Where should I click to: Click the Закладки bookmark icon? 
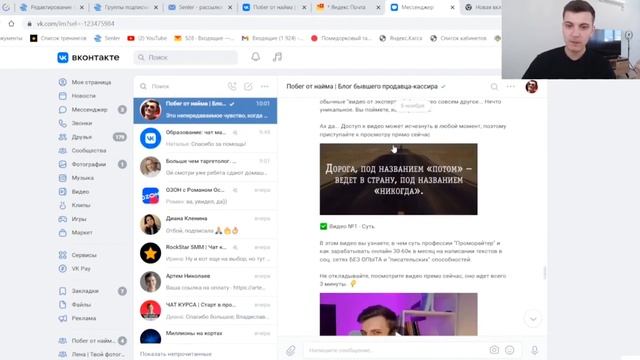click(x=62, y=291)
